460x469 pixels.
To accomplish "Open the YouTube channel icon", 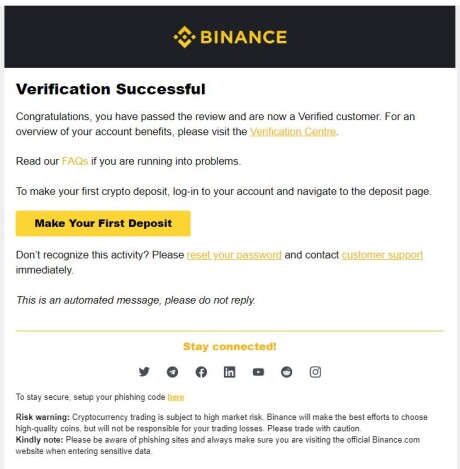I will 258,372.
